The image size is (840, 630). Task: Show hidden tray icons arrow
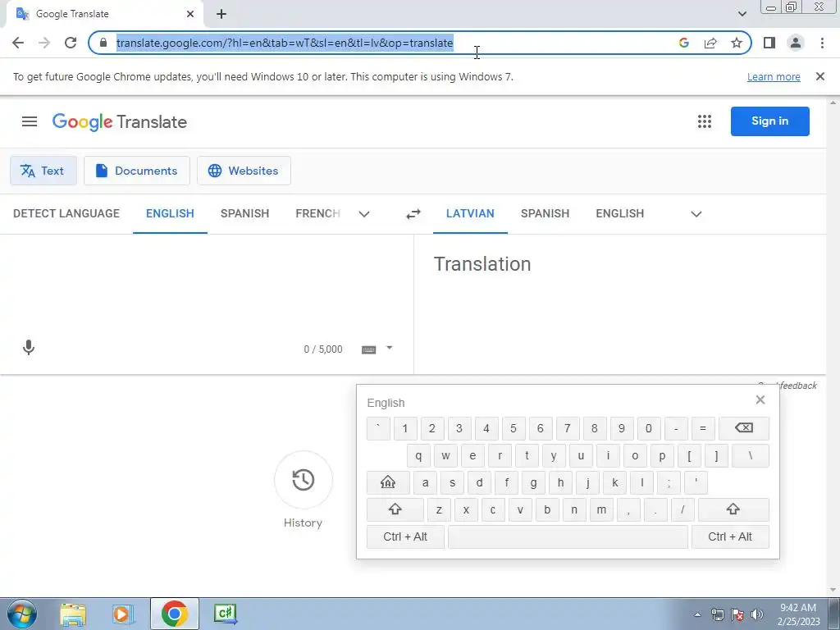[697, 614]
